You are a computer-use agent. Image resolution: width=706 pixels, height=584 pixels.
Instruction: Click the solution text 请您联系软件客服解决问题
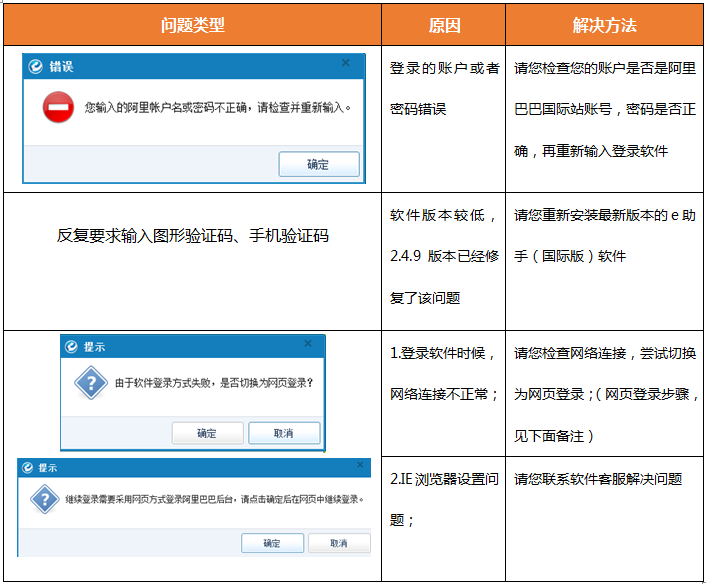(x=598, y=479)
